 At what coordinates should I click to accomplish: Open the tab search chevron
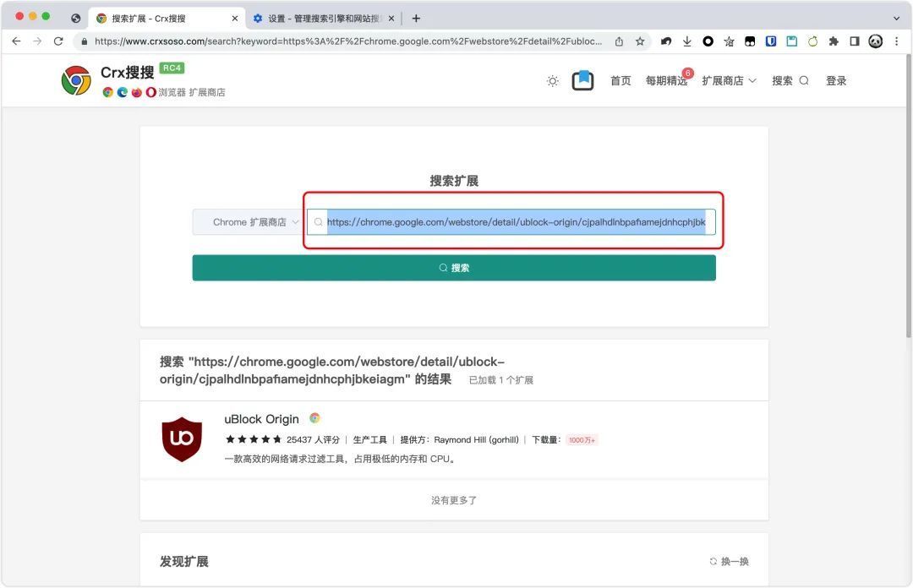tap(896, 19)
